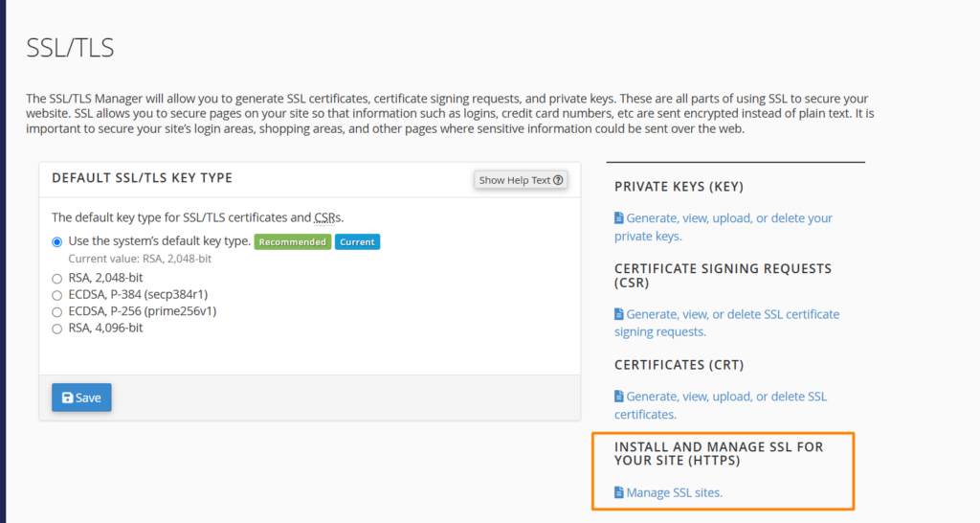Open the Manage SSL sites link
Viewport: 980px width, 523px height.
674,493
